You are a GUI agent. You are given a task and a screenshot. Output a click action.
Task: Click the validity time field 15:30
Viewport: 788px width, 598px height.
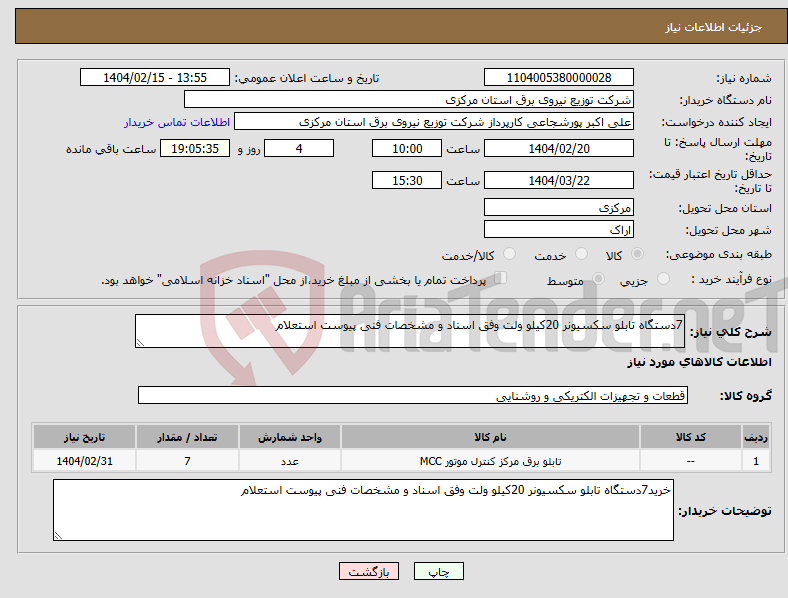[x=407, y=180]
